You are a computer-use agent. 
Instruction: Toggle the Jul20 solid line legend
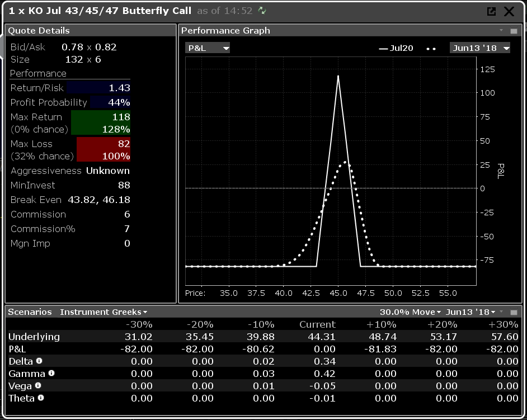pos(396,48)
